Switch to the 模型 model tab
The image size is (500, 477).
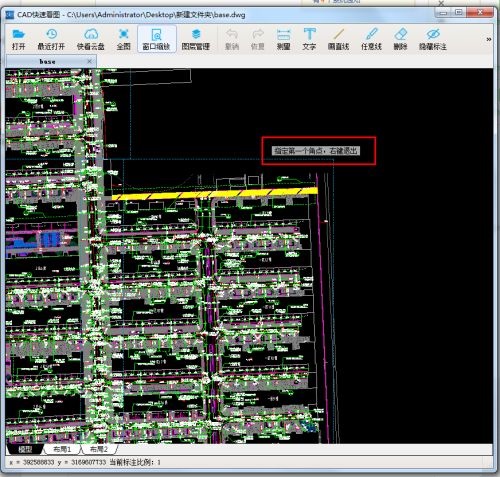tap(25, 449)
